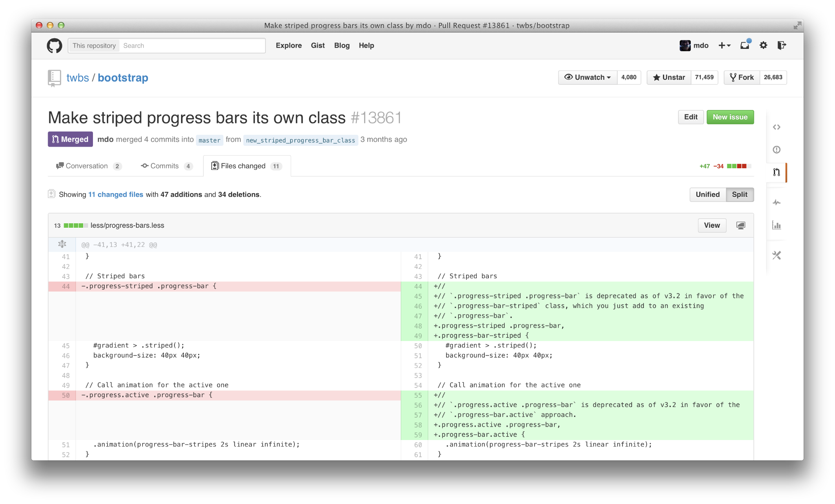Switch to the Conversation tab
The width and height of the screenshot is (835, 504).
[x=88, y=166]
